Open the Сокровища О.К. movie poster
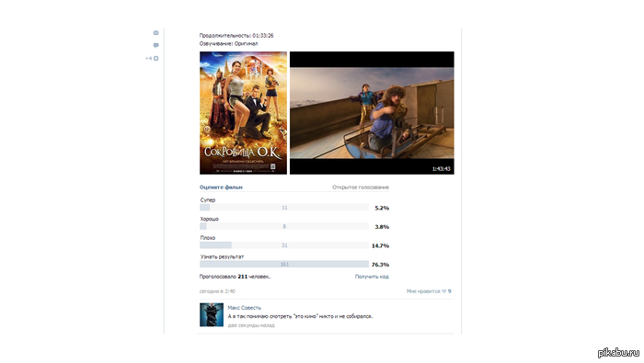The width and height of the screenshot is (644, 363). 243,113
